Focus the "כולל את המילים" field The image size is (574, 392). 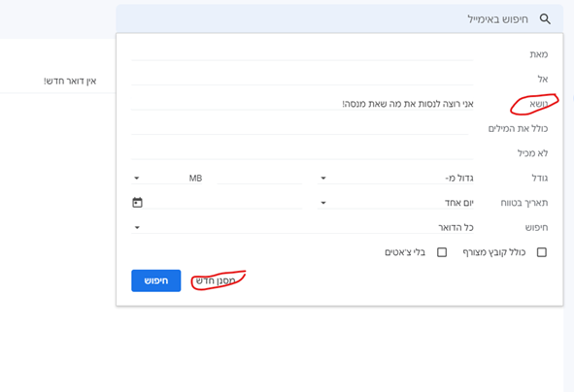point(300,128)
